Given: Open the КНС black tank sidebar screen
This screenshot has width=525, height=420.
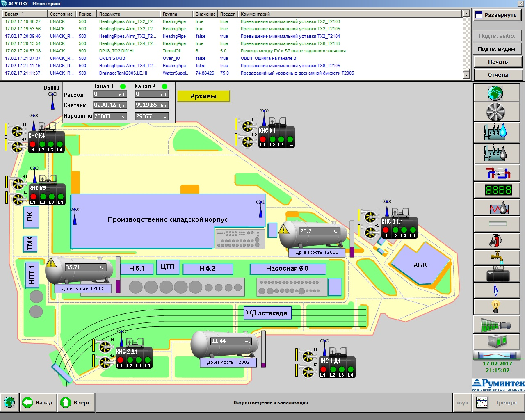Looking at the screenshot, I should click(497, 274).
